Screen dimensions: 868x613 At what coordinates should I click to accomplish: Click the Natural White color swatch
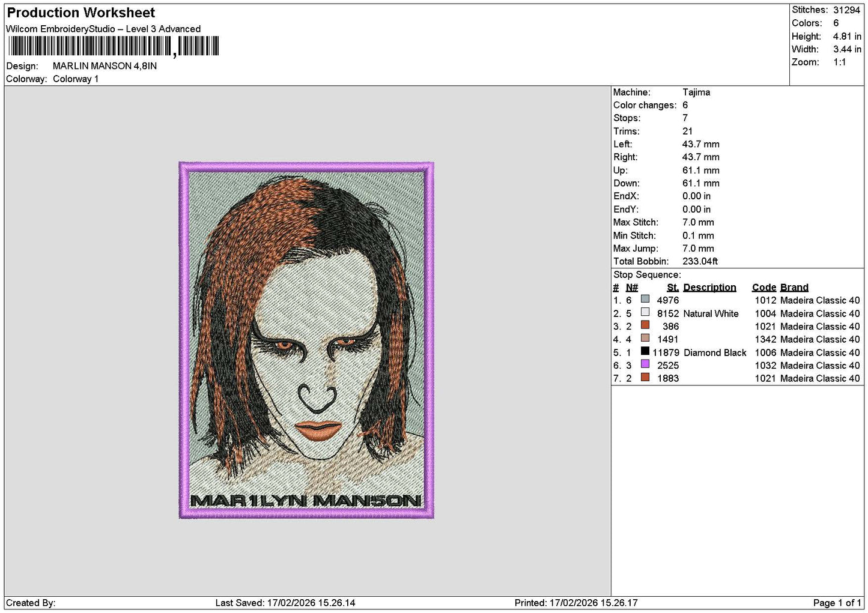coord(645,312)
